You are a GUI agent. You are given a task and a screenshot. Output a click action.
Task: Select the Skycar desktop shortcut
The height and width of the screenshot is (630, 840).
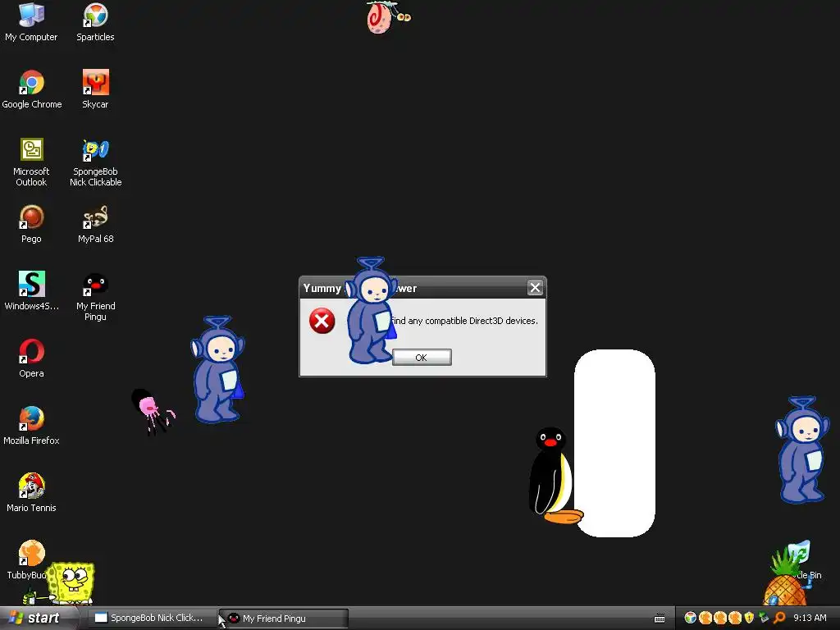point(95,89)
